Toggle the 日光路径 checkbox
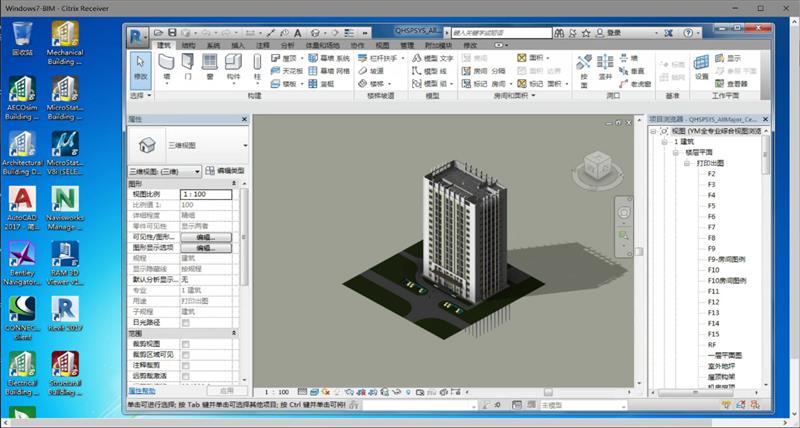 186,322
